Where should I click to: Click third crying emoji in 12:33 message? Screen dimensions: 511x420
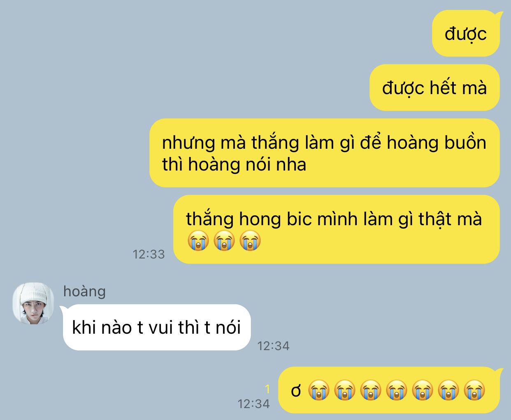point(250,240)
